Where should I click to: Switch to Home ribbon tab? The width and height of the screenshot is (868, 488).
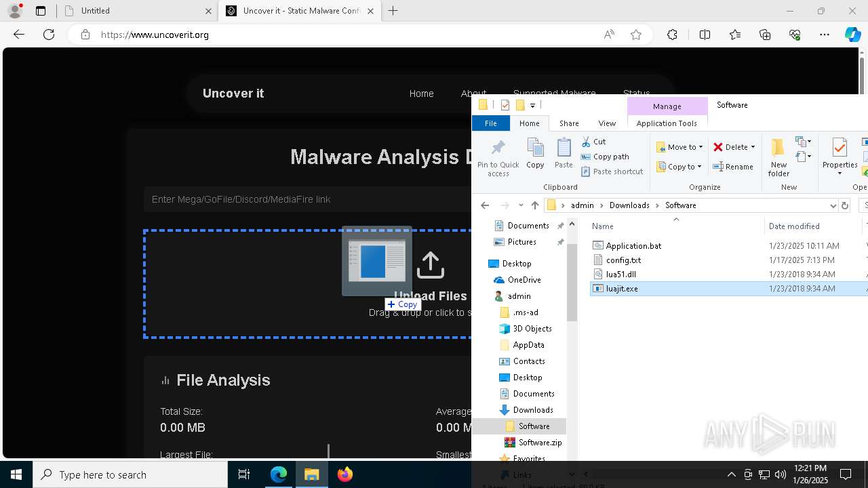tap(529, 123)
